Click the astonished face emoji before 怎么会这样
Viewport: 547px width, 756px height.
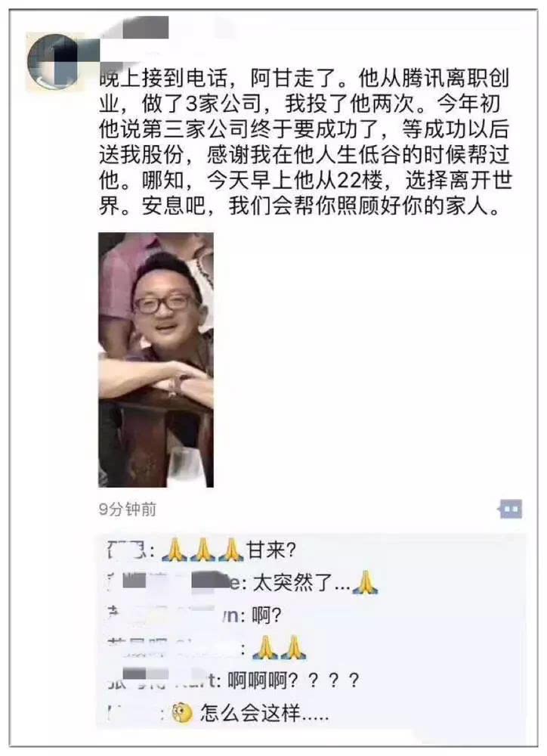(x=182, y=713)
